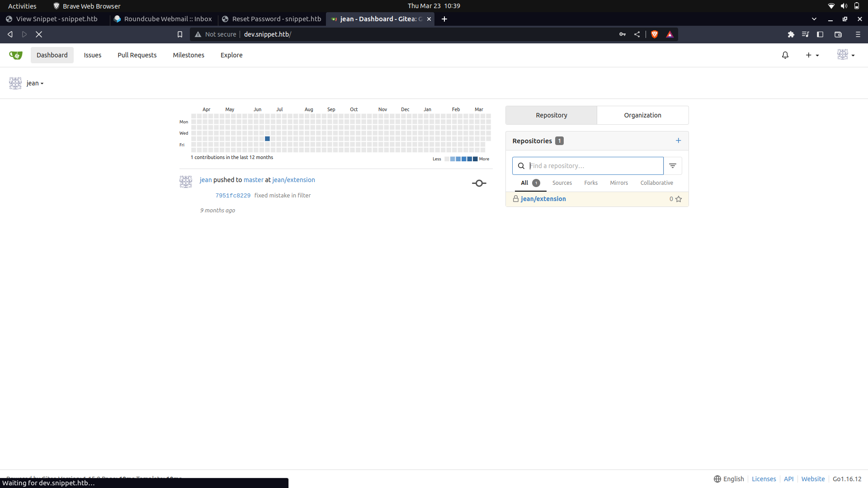Open the jean/extension repository

point(543,199)
